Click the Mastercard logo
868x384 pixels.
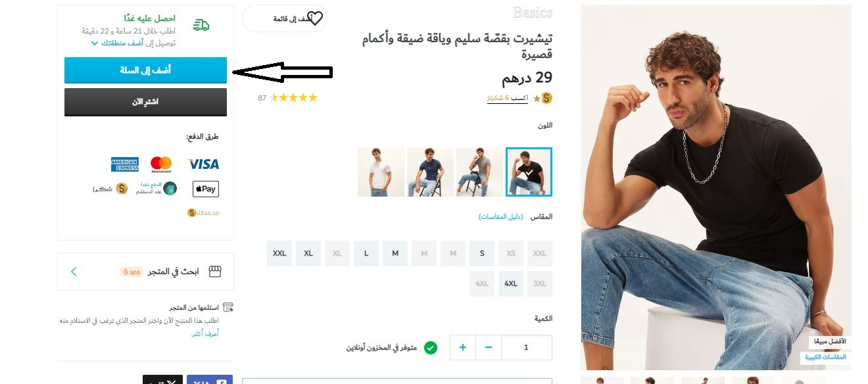pos(161,164)
